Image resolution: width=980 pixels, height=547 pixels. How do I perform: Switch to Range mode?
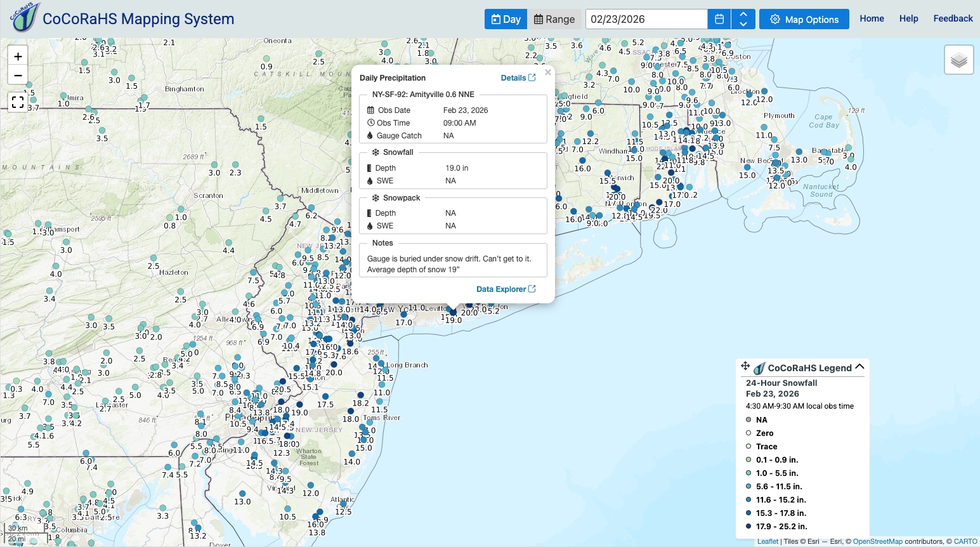coord(554,19)
